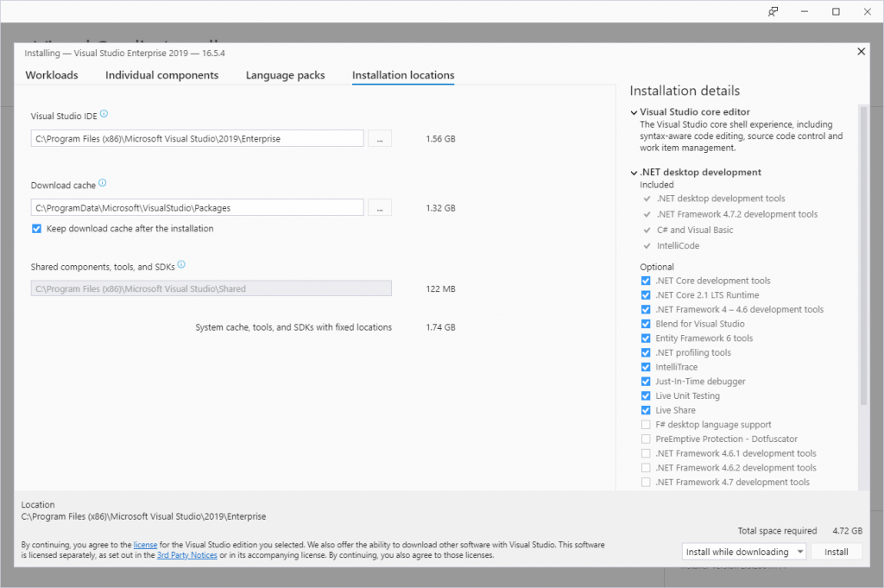This screenshot has height=588, width=884.
Task: Uncheck Just-In-Time debugger
Action: tap(646, 382)
